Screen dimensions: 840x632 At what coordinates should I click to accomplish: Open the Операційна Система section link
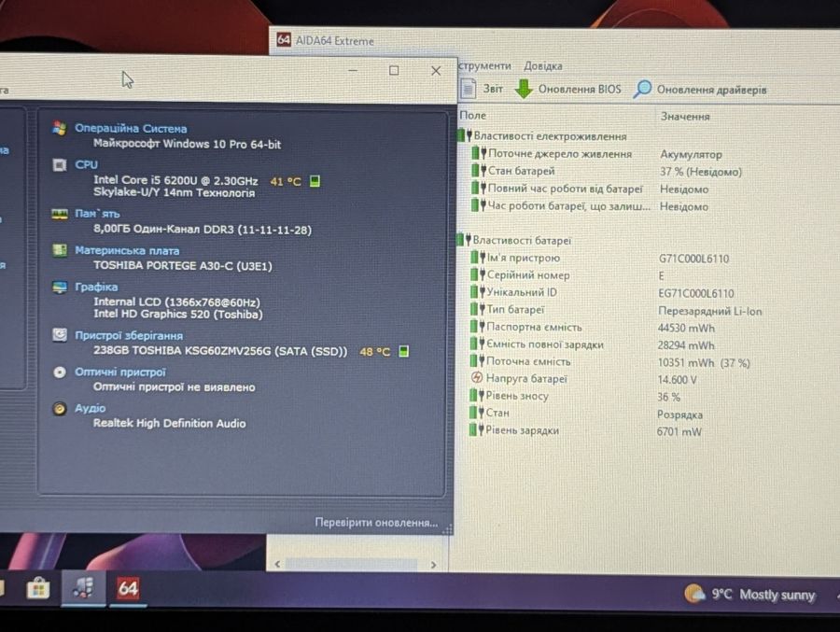[131, 128]
